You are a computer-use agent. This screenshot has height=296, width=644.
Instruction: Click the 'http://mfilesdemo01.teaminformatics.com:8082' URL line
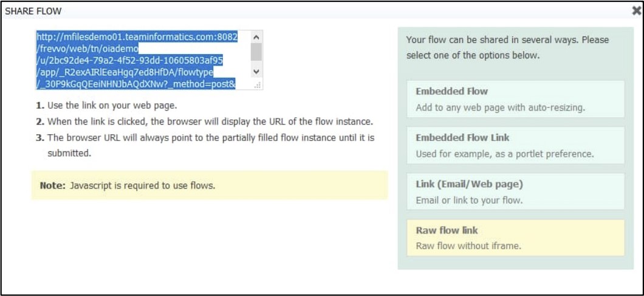point(137,37)
